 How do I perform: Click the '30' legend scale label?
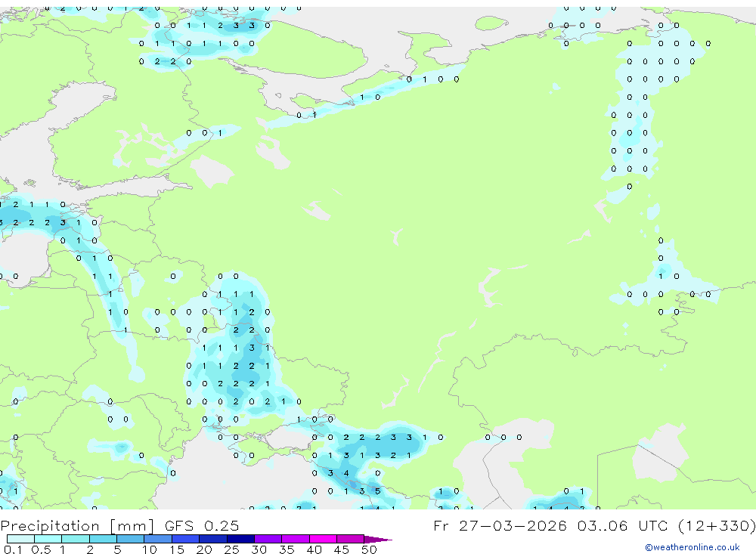(259, 549)
